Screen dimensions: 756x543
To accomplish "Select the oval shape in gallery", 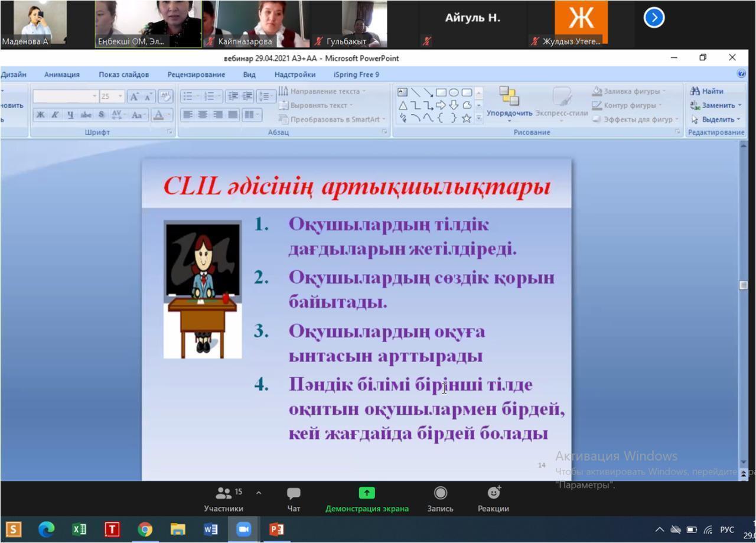I will coord(454,92).
